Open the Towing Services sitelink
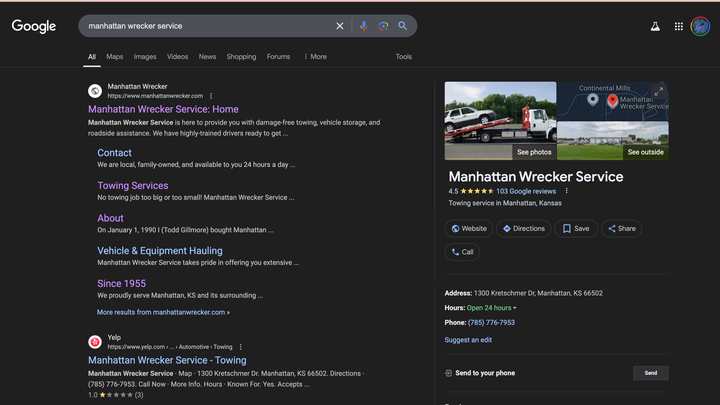Screen dimensions: 720x405 tap(133, 186)
